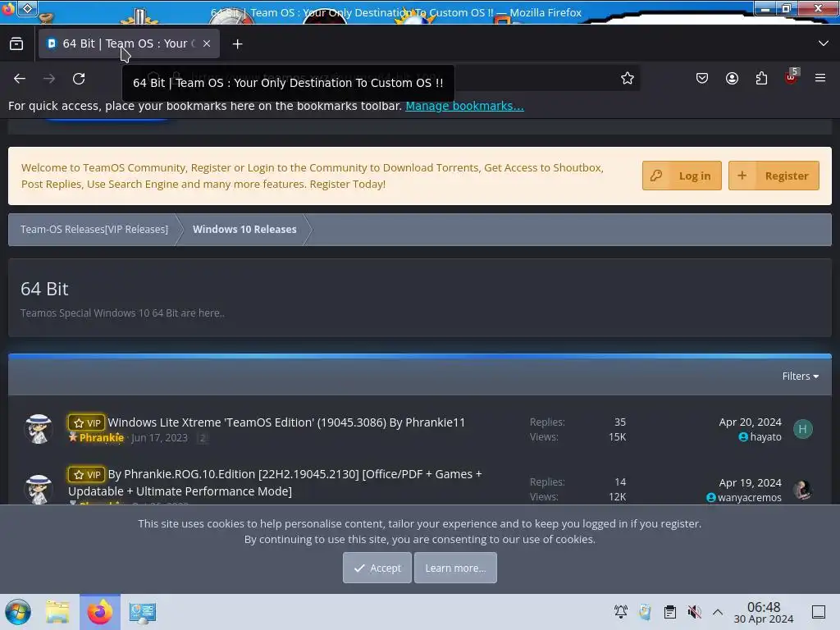Jump to page 2 of Windows Lite thread
The height and width of the screenshot is (630, 840).
coord(203,438)
